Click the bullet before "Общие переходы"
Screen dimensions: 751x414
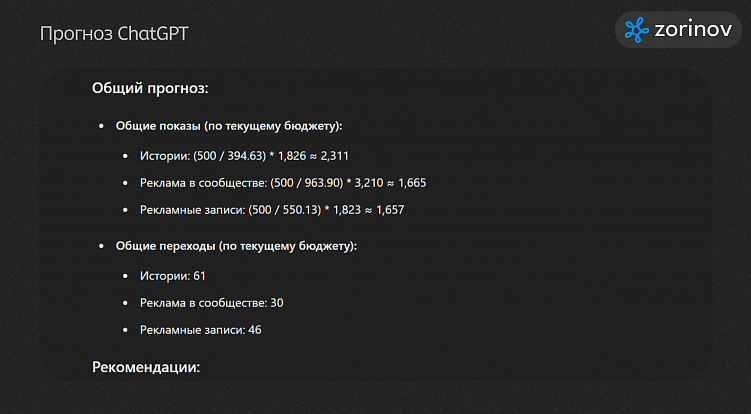(x=101, y=246)
